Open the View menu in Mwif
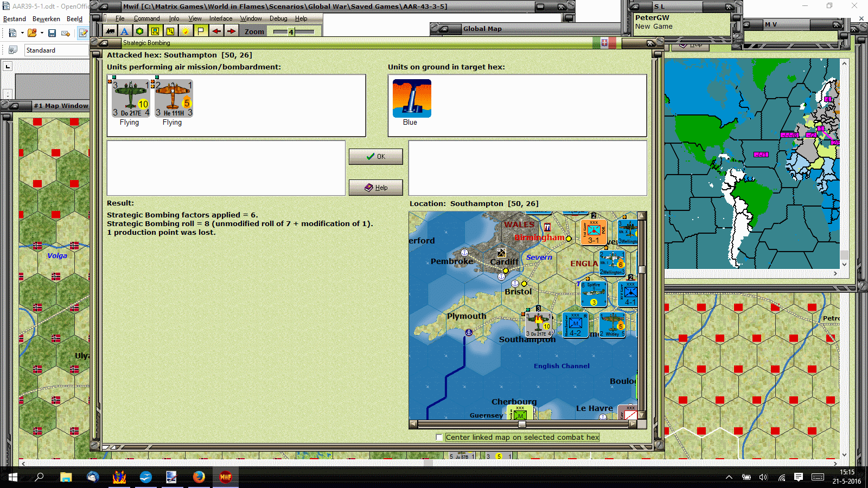The width and height of the screenshot is (868, 488). pos(195,18)
